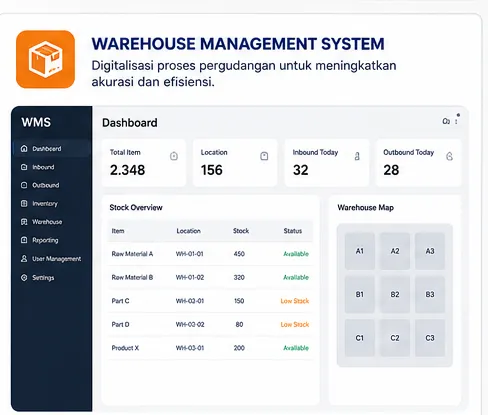
Task: Click the Stock Overview heading
Action: click(x=136, y=207)
